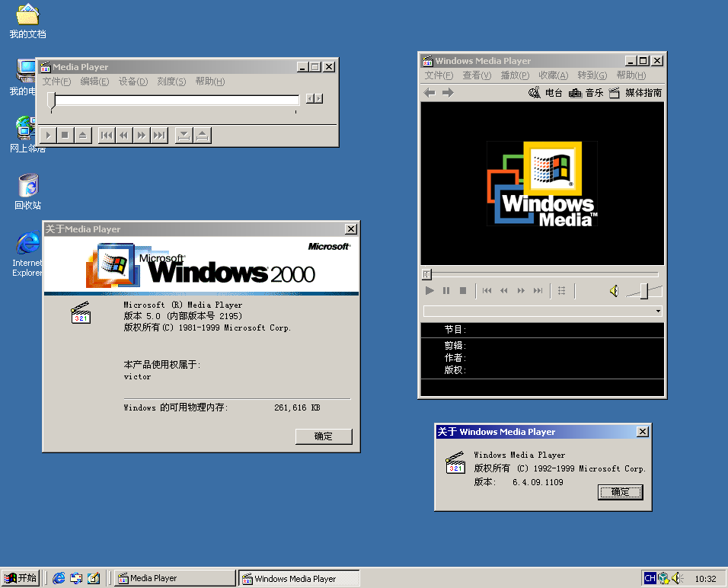This screenshot has width=728, height=588.
Task: Open the 设备(D) menu in Media Player
Action: pyautogui.click(x=133, y=81)
